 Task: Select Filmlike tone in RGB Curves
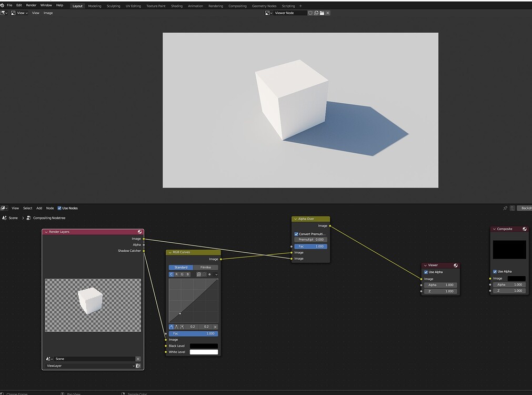[x=206, y=268]
